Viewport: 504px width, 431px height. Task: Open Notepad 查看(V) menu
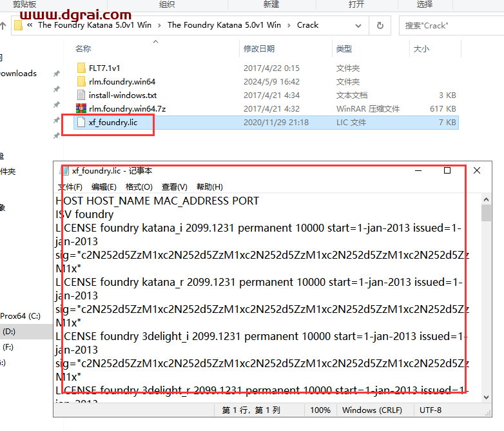(x=174, y=187)
